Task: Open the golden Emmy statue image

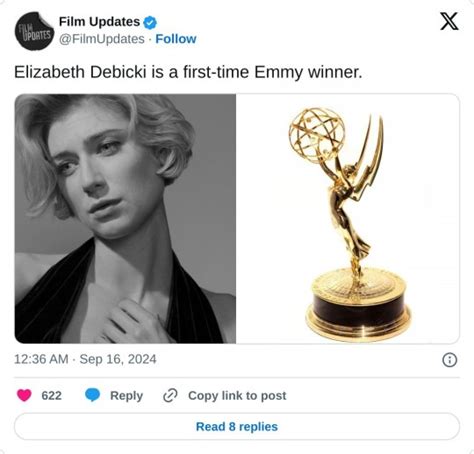Action: (348, 219)
